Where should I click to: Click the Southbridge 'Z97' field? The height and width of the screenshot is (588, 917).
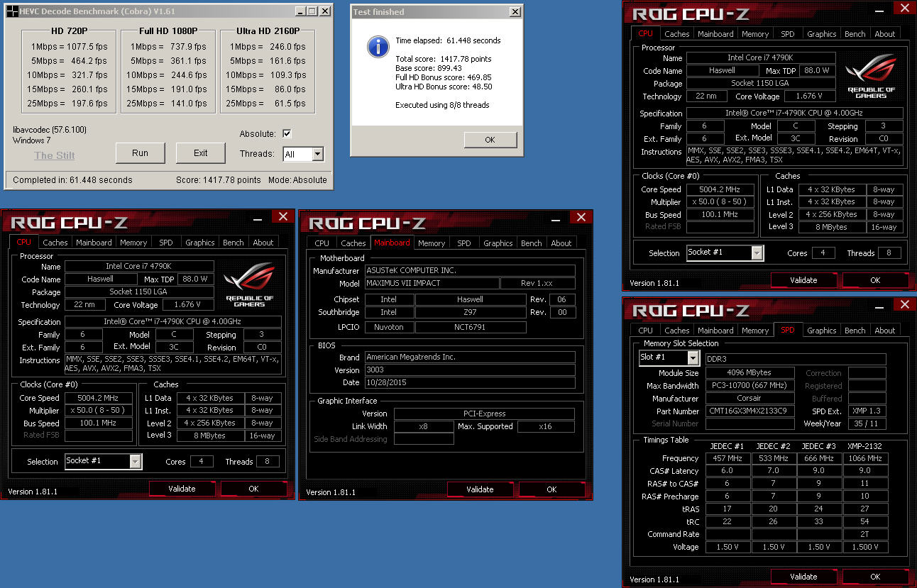[x=471, y=312]
